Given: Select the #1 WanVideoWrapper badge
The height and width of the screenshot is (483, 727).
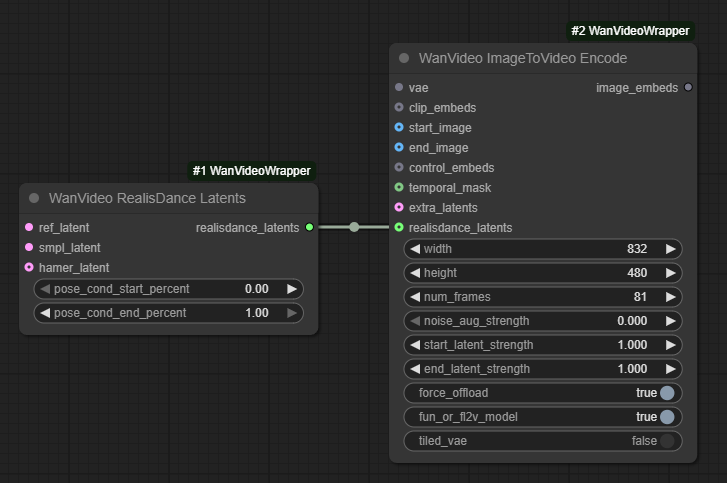Looking at the screenshot, I should [251, 171].
